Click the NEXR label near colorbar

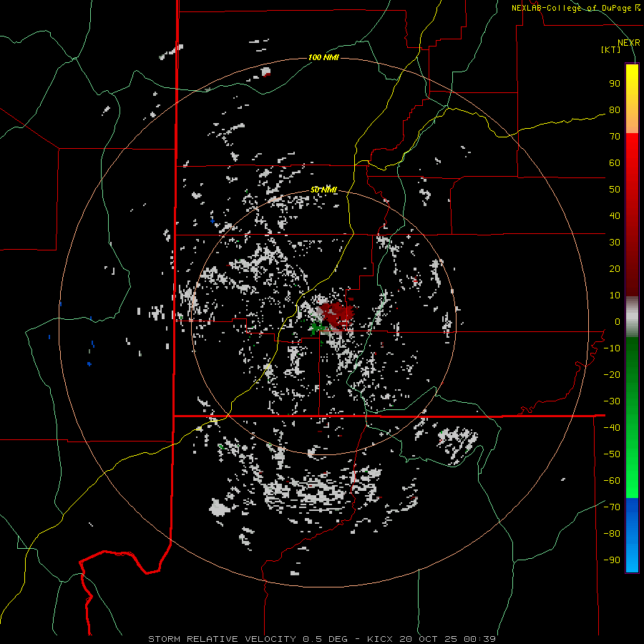(629, 43)
